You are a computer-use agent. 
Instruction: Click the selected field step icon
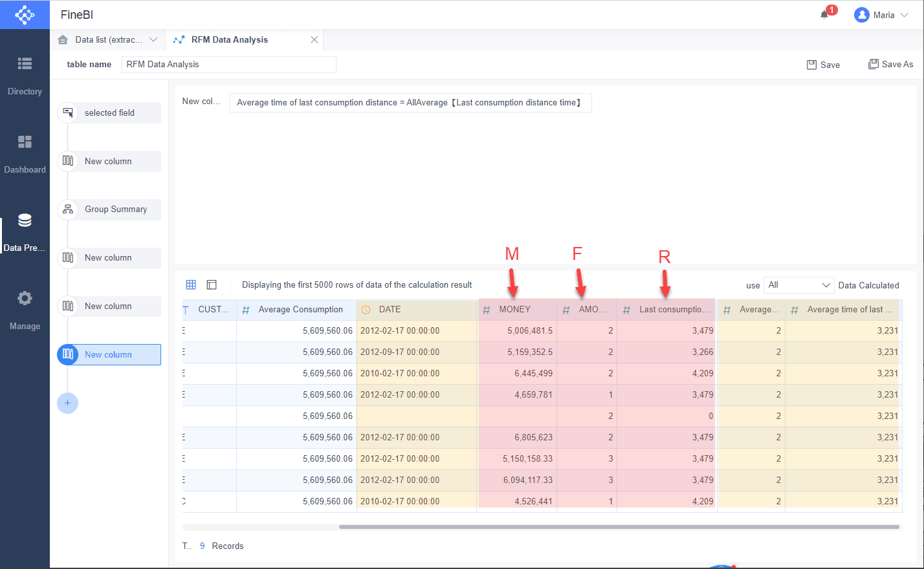coord(68,113)
